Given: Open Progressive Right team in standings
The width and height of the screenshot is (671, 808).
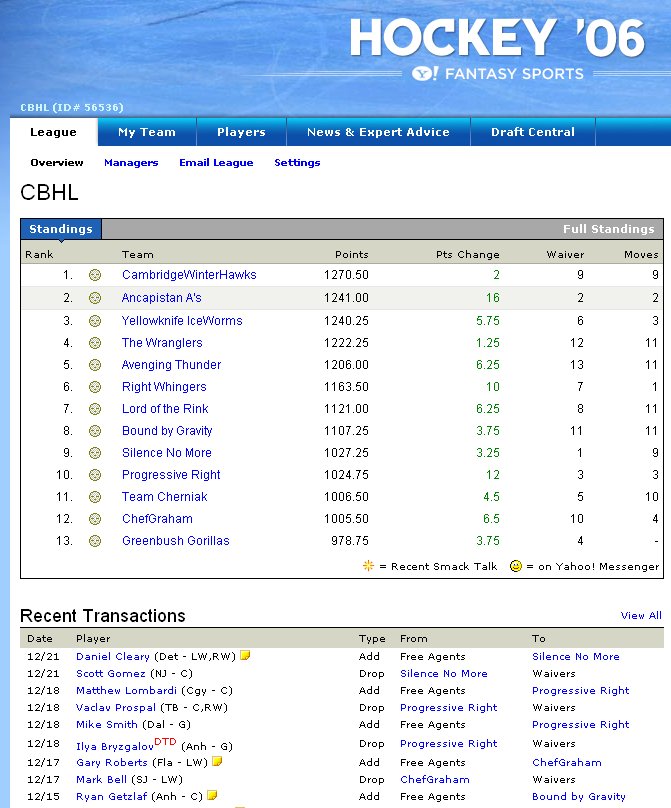Looking at the screenshot, I should click(x=171, y=475).
